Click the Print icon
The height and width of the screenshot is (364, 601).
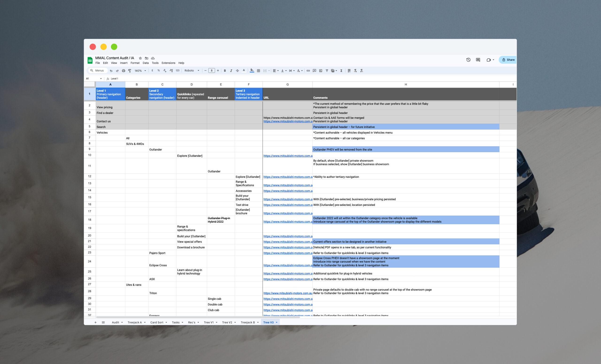tap(123, 71)
